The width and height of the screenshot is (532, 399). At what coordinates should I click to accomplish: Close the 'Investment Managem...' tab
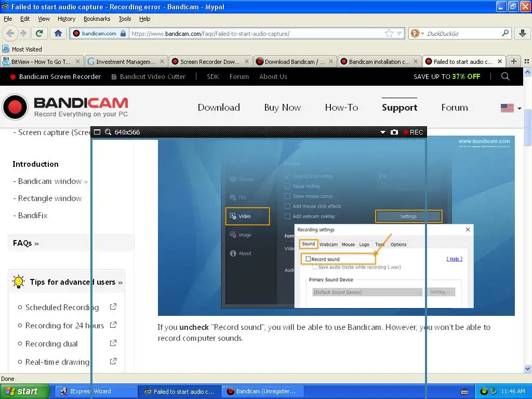pyautogui.click(x=162, y=61)
